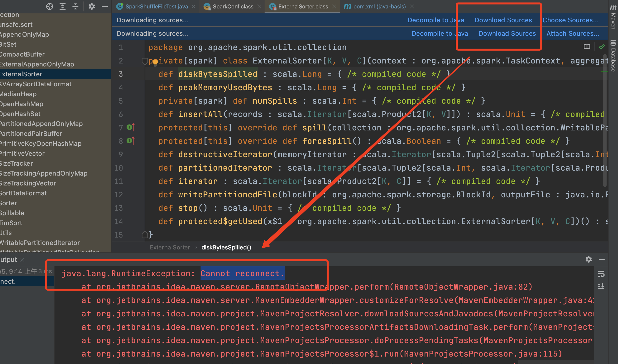Click the top Download Sources link
This screenshot has width=618, height=364.
pyautogui.click(x=503, y=20)
